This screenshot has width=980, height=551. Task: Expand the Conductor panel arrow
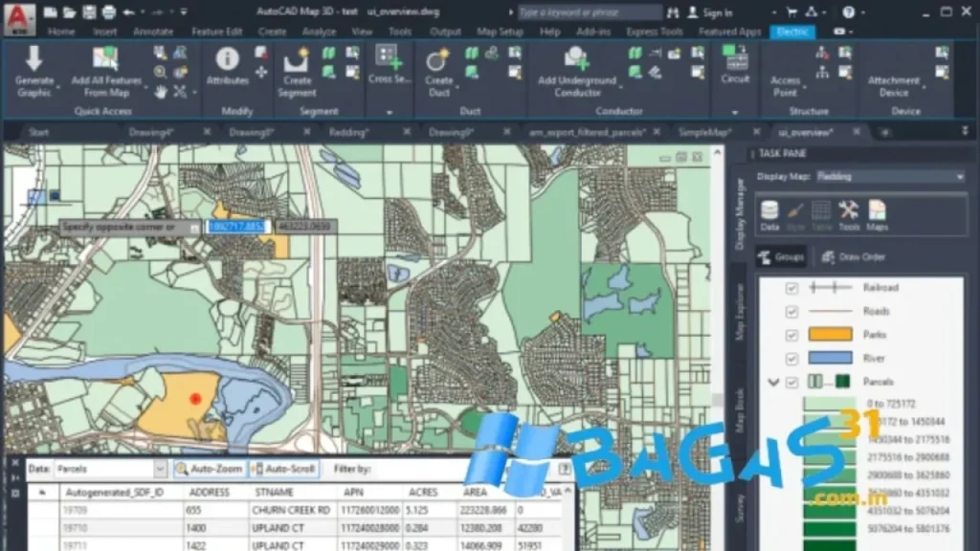(x=735, y=113)
